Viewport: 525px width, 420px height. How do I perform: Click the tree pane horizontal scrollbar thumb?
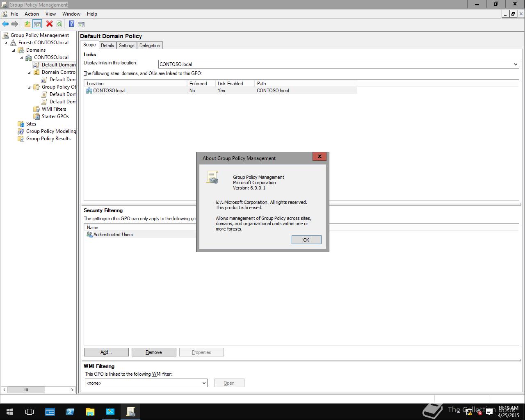click(26, 390)
